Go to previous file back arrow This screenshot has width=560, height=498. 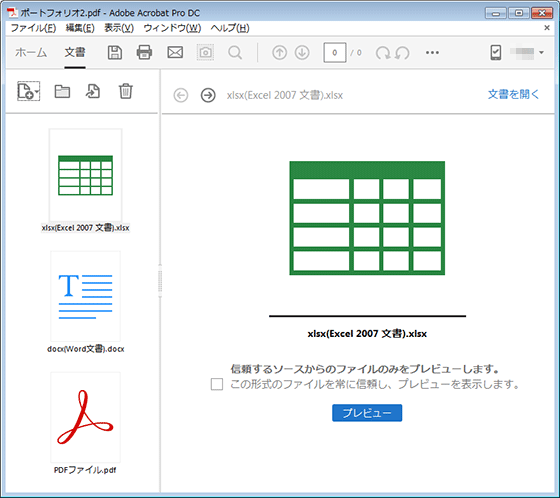pos(181,95)
